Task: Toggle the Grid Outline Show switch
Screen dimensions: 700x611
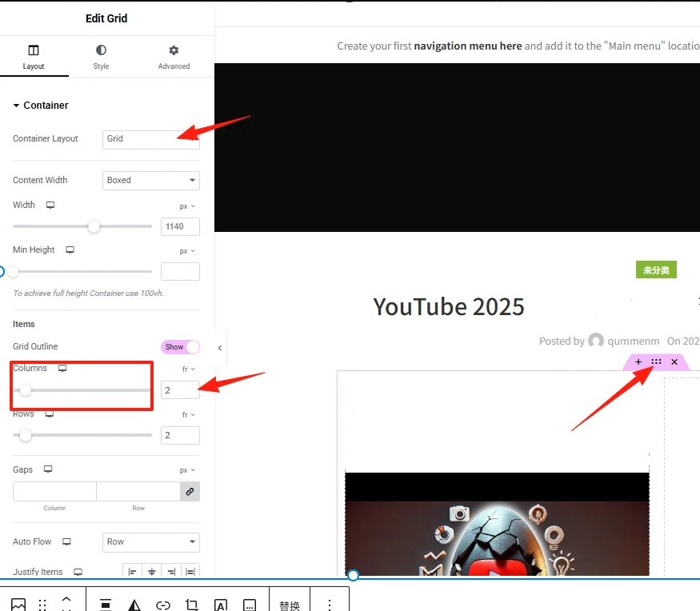Action: [180, 346]
